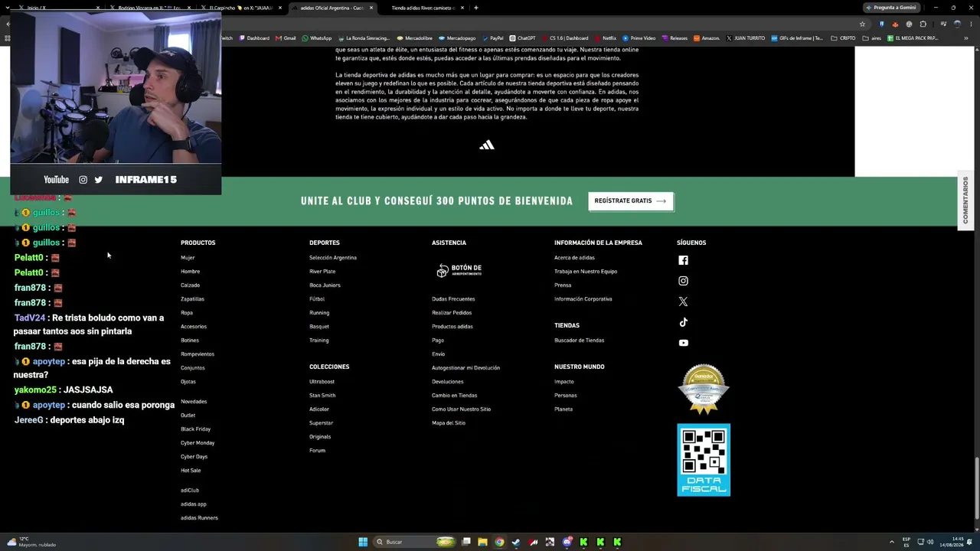Click Regístrate Gratis button
Image resolution: width=980 pixels, height=551 pixels.
pos(631,201)
